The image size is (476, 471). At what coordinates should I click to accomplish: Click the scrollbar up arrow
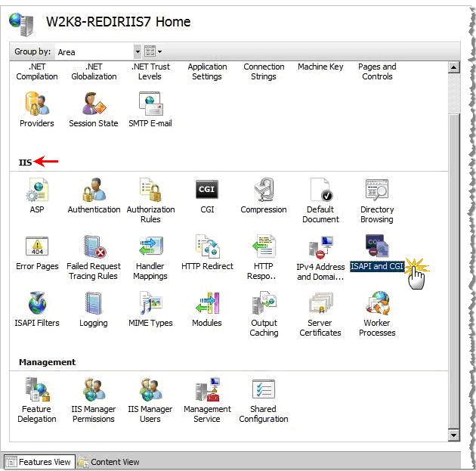click(x=453, y=67)
